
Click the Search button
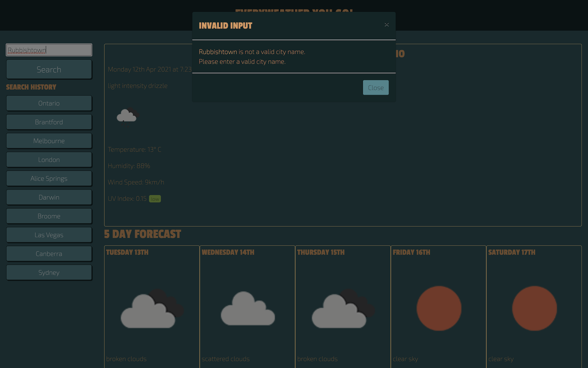click(x=49, y=69)
